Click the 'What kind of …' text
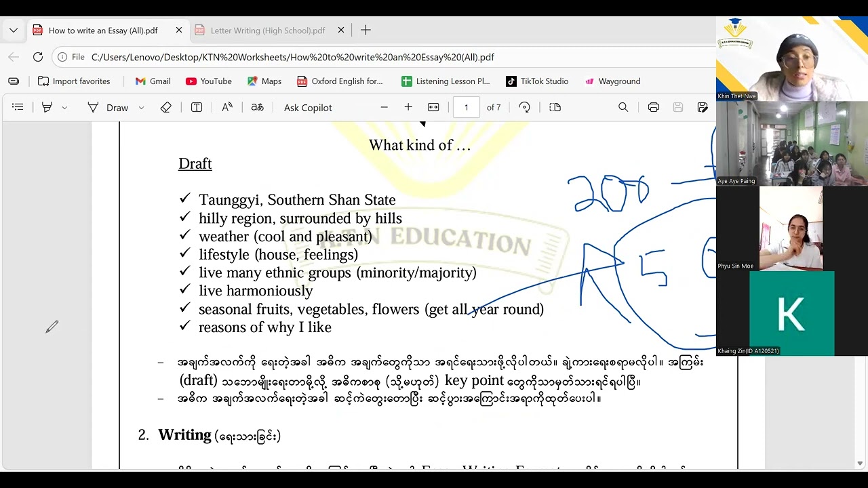Image resolution: width=868 pixels, height=488 pixels. click(420, 144)
